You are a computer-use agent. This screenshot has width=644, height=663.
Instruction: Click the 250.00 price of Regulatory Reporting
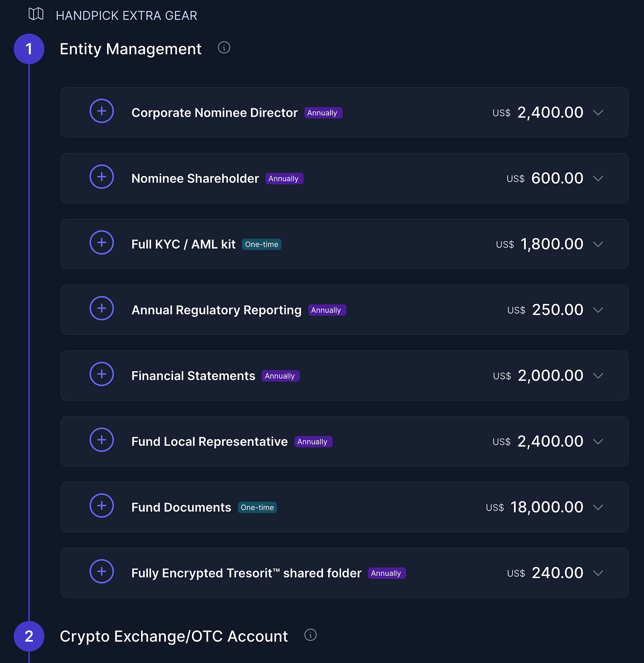click(x=558, y=310)
